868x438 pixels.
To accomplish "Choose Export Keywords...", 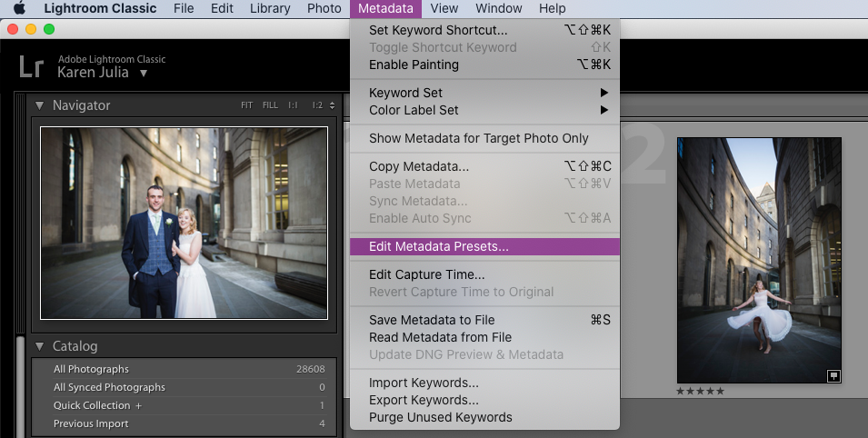I will tap(484, 400).
